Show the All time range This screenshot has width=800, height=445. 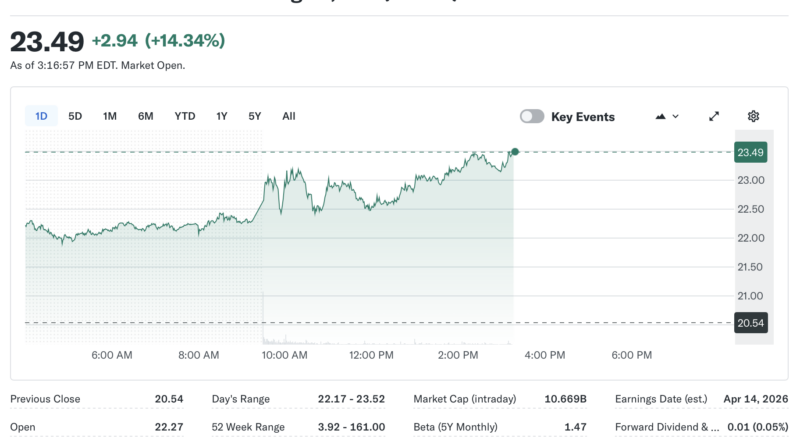[x=289, y=116]
